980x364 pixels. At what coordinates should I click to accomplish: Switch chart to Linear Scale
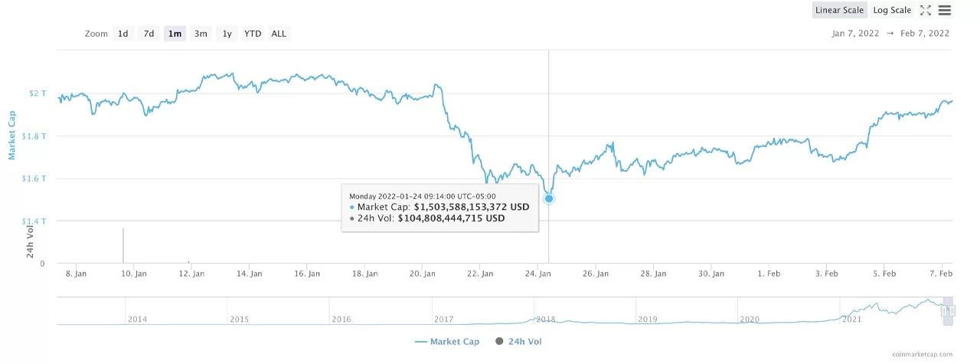(839, 10)
